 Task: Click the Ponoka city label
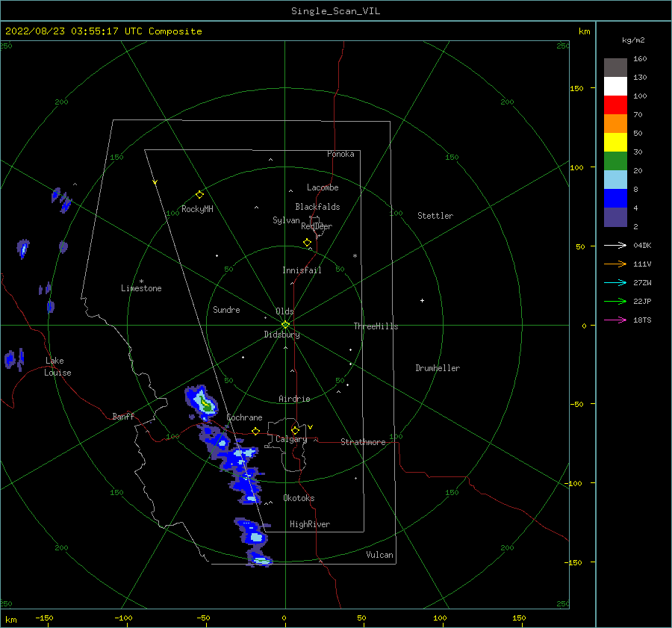pos(340,154)
